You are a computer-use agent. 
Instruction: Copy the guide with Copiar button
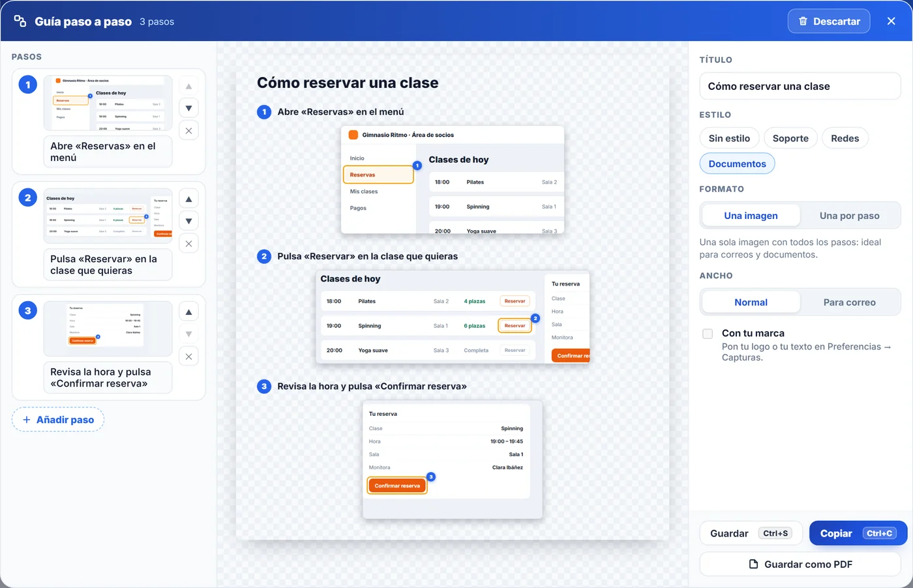[x=858, y=533]
